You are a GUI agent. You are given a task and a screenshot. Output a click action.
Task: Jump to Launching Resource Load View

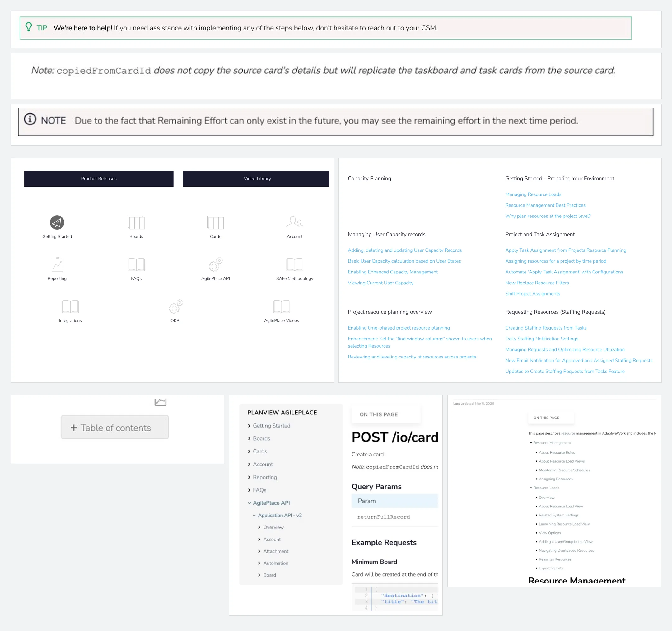click(564, 524)
